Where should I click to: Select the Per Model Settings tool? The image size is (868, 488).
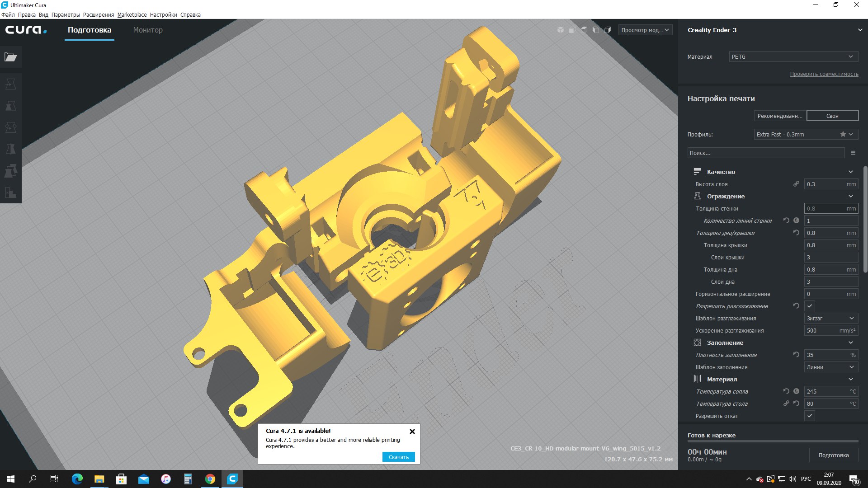11,171
